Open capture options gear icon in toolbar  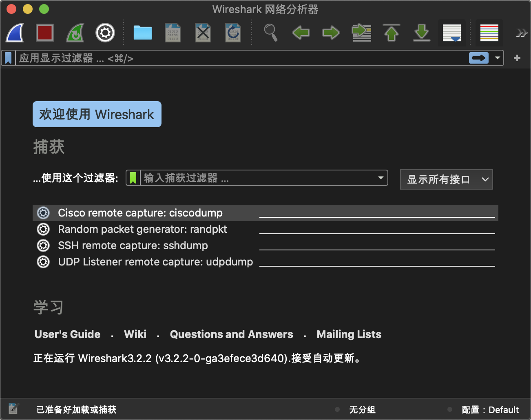click(105, 33)
